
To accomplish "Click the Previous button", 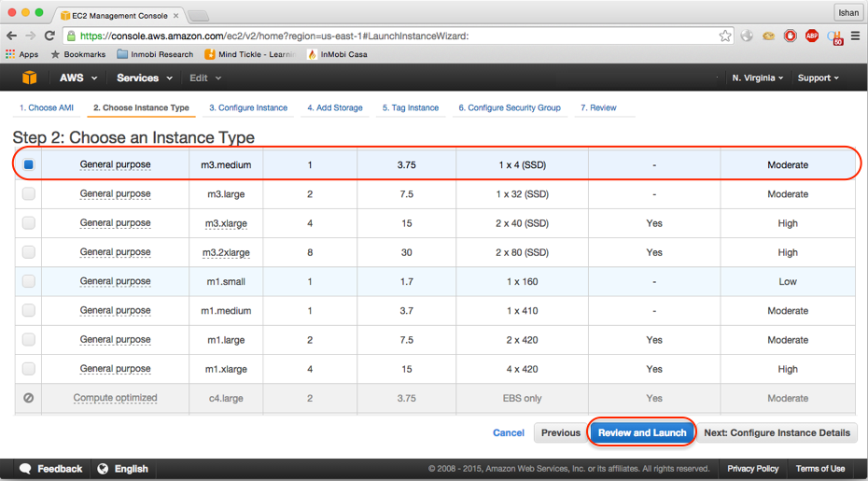I will (x=561, y=432).
